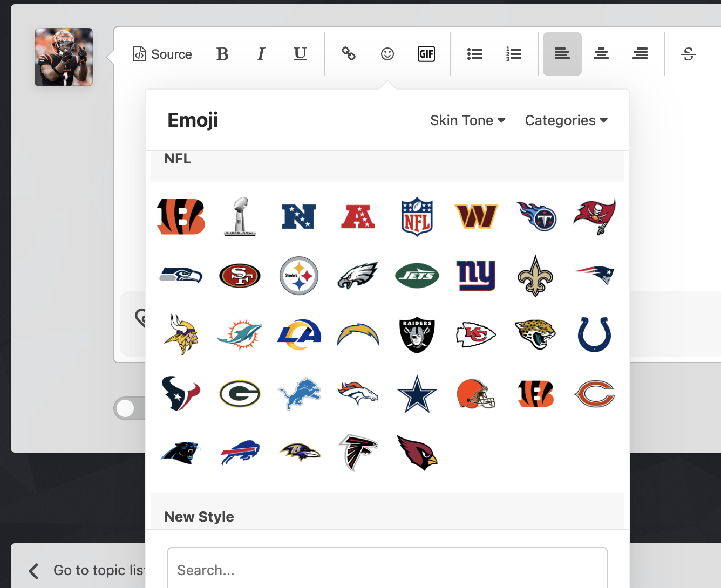Select the Super Bowl trophy emoji

click(x=240, y=216)
